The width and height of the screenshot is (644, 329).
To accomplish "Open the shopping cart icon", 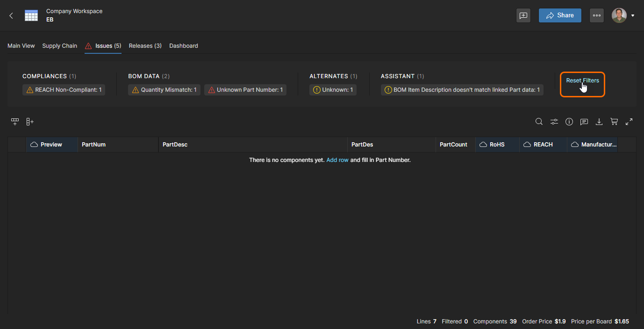I will (x=614, y=122).
